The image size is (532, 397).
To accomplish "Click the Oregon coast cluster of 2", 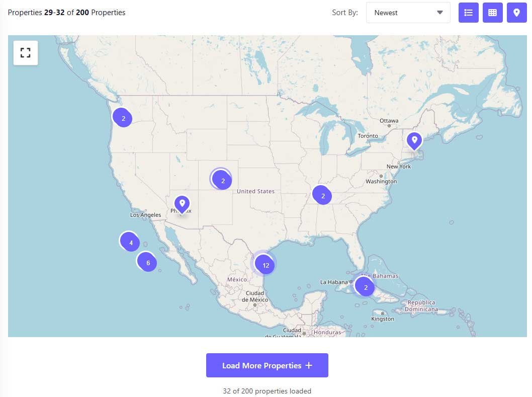I will [x=123, y=118].
